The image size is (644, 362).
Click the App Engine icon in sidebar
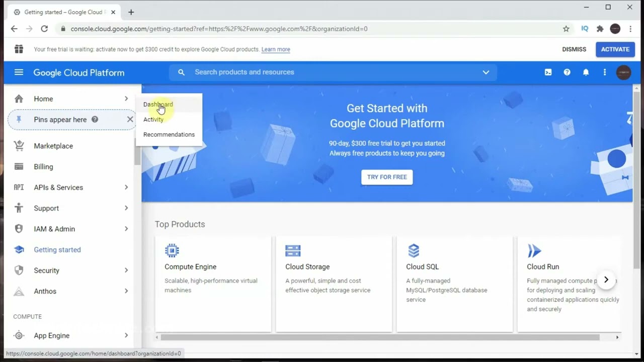pyautogui.click(x=19, y=335)
